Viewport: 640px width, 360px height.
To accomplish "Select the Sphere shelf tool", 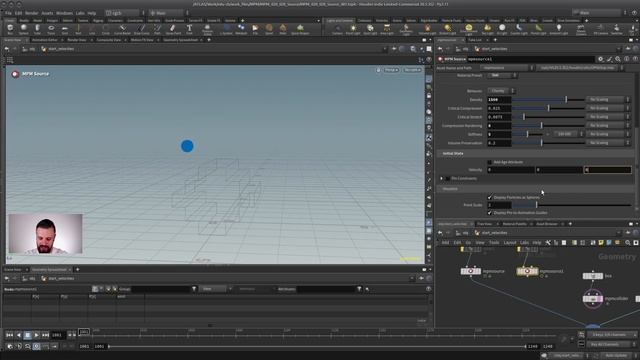I will 24,29.
